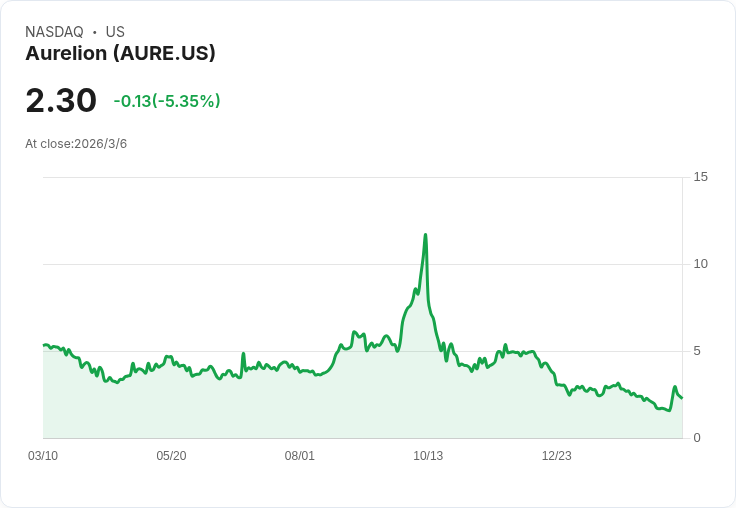Click the US market label
736x508 pixels.
(115, 32)
